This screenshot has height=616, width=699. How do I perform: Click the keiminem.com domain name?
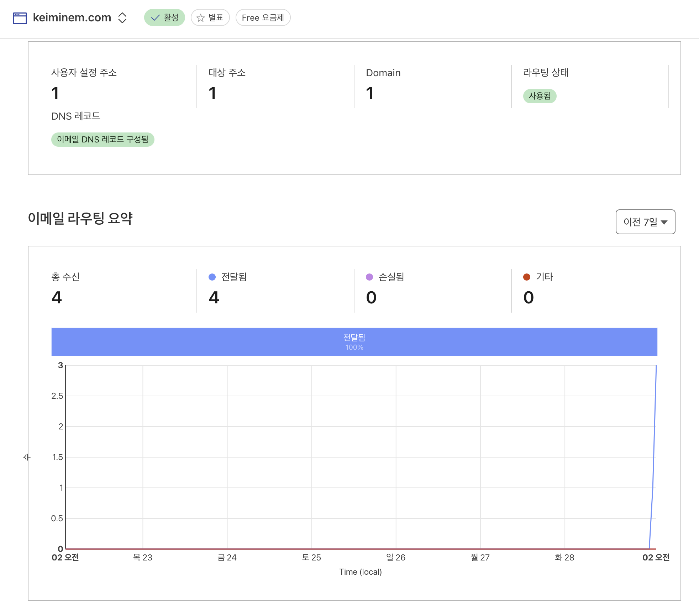72,18
